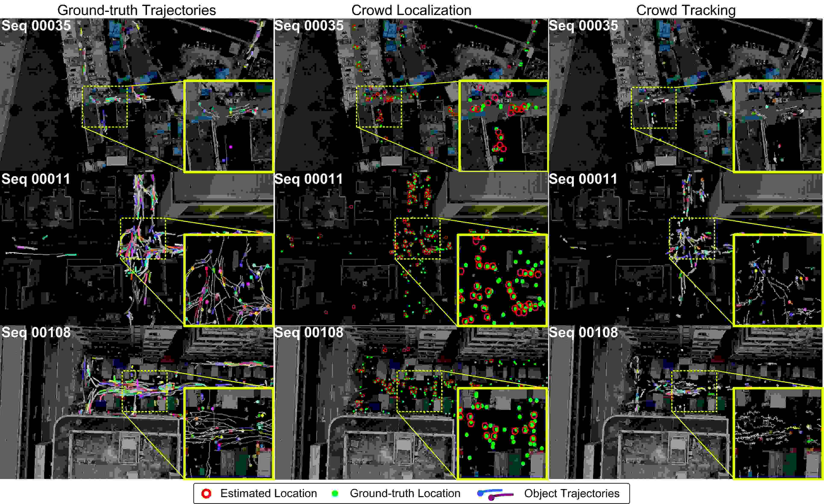Click 'Seq 00011' label in Ground-truth Trajectories column
This screenshot has width=824, height=504.
click(36, 179)
